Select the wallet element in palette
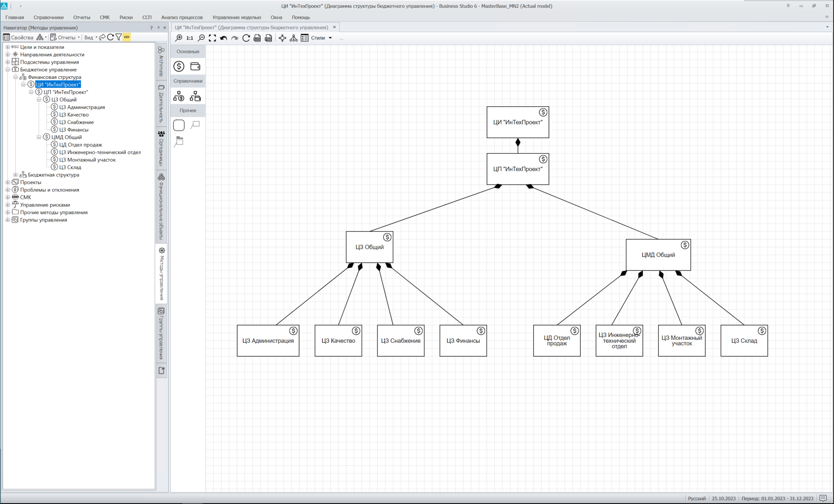The width and height of the screenshot is (834, 504). [x=195, y=66]
